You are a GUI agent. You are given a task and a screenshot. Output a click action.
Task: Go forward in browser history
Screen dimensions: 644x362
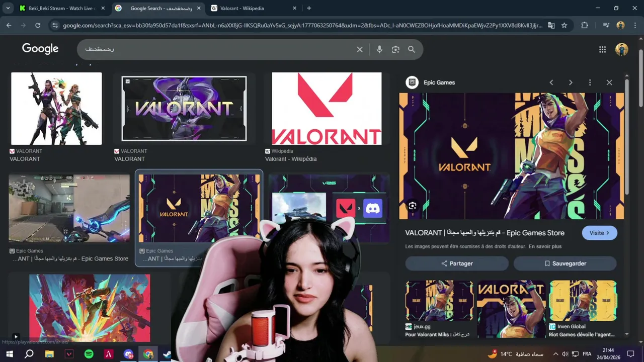pyautogui.click(x=23, y=25)
